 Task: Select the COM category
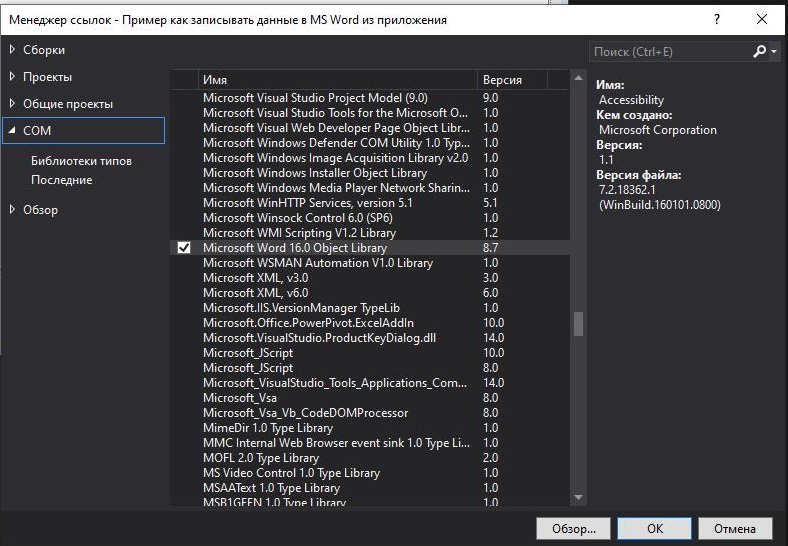coord(83,131)
